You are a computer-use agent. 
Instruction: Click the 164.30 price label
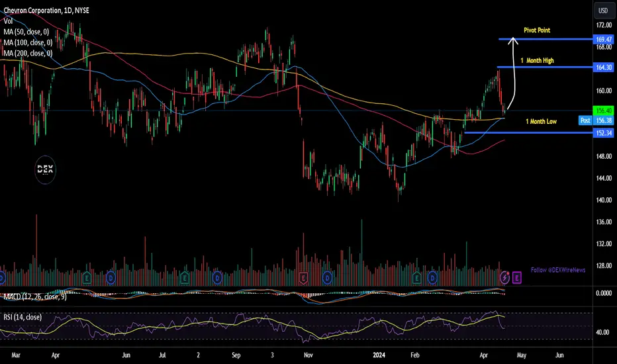click(x=604, y=68)
